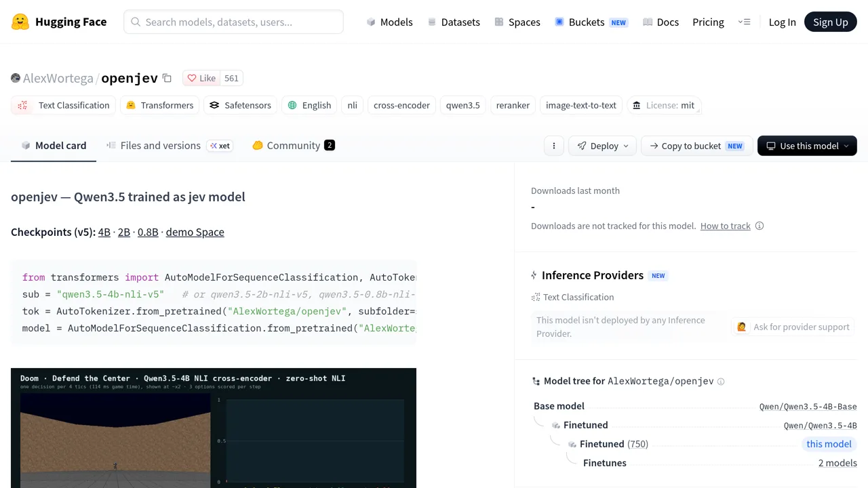Click the How to track link
Viewport: 868px width, 488px height.
pos(726,226)
